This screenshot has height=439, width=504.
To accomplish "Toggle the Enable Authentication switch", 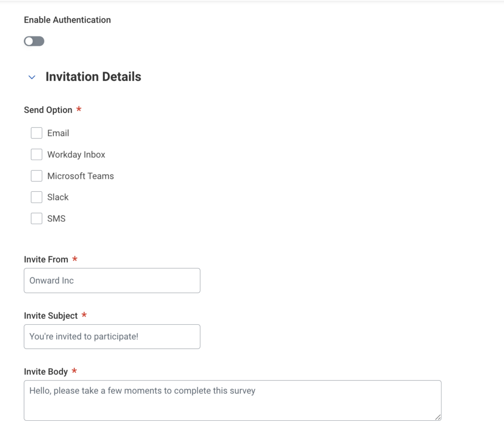I will [34, 41].
